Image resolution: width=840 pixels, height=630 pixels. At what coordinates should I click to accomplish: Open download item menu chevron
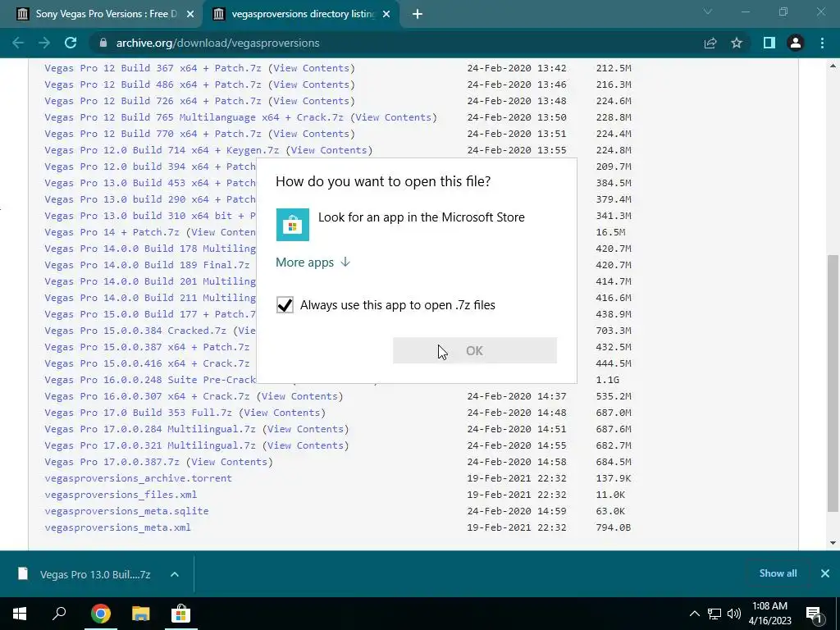pyautogui.click(x=175, y=574)
